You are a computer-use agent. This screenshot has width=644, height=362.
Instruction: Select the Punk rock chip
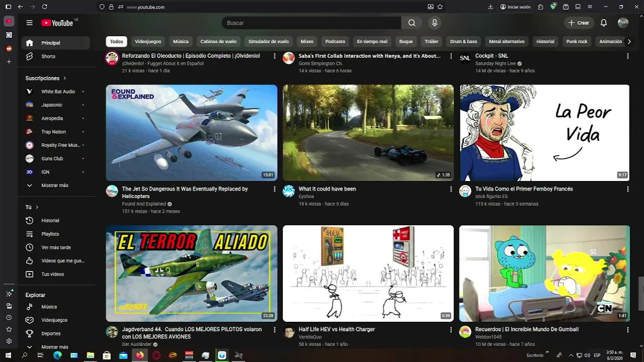click(x=577, y=42)
